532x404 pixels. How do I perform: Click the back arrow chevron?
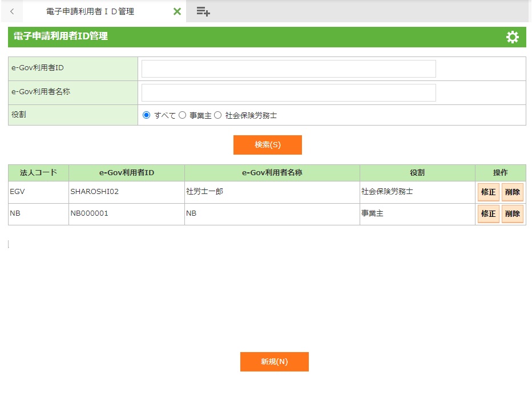pyautogui.click(x=12, y=11)
